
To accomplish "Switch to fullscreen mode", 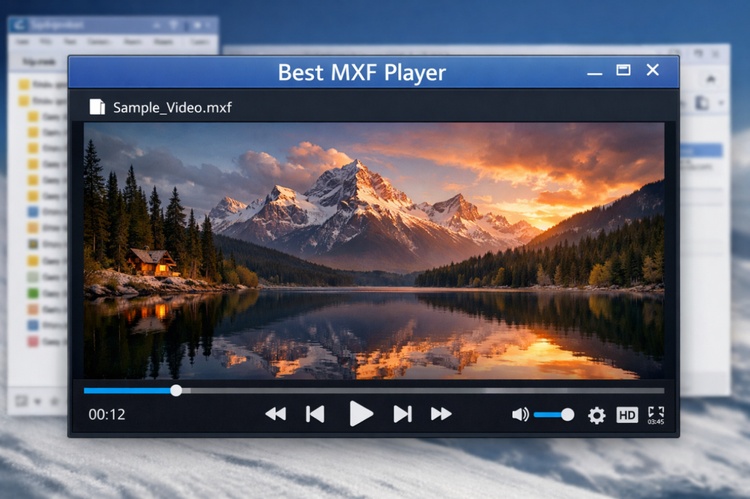I will pos(656,412).
